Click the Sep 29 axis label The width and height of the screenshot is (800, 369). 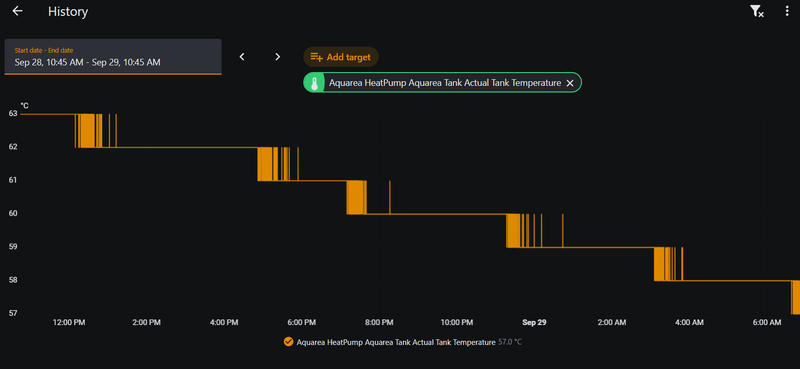(534, 323)
